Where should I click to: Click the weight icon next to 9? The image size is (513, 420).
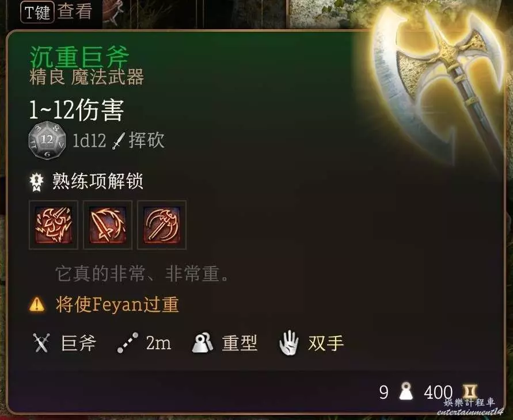coord(406,391)
